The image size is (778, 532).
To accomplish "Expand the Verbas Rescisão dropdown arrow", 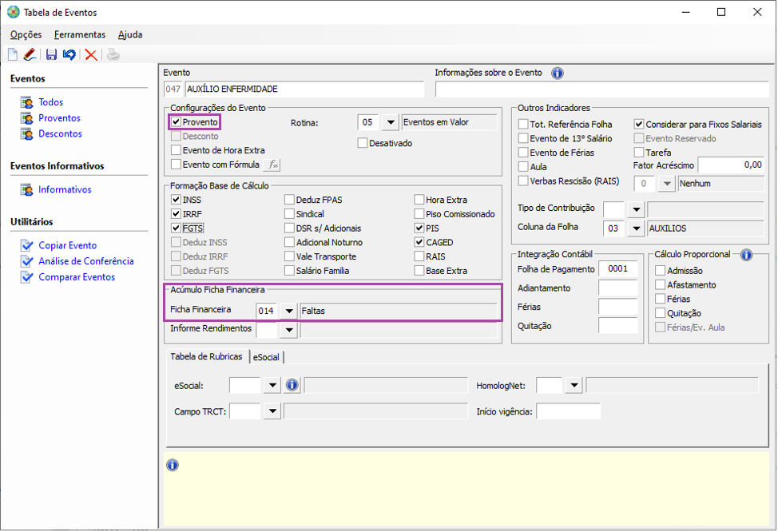I will [667, 184].
